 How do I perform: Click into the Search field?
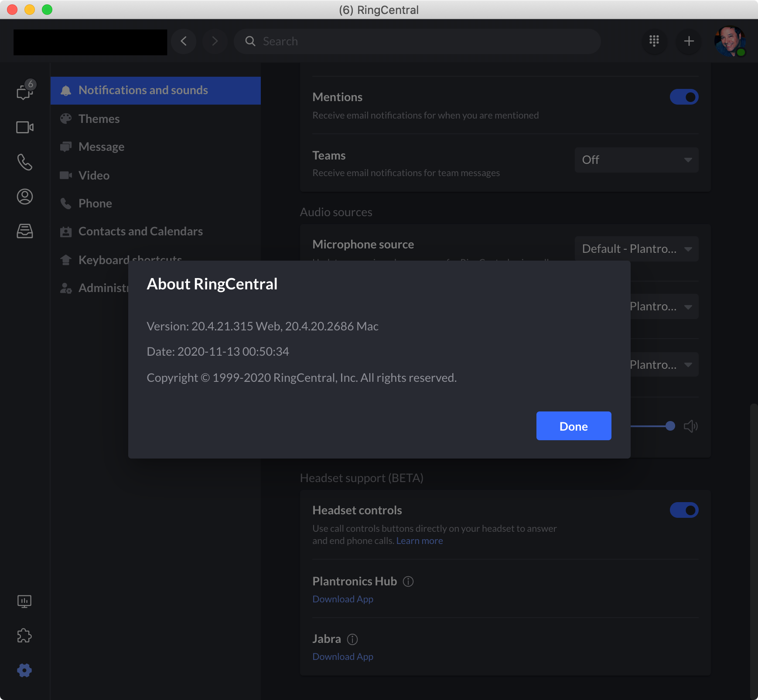[x=417, y=41]
